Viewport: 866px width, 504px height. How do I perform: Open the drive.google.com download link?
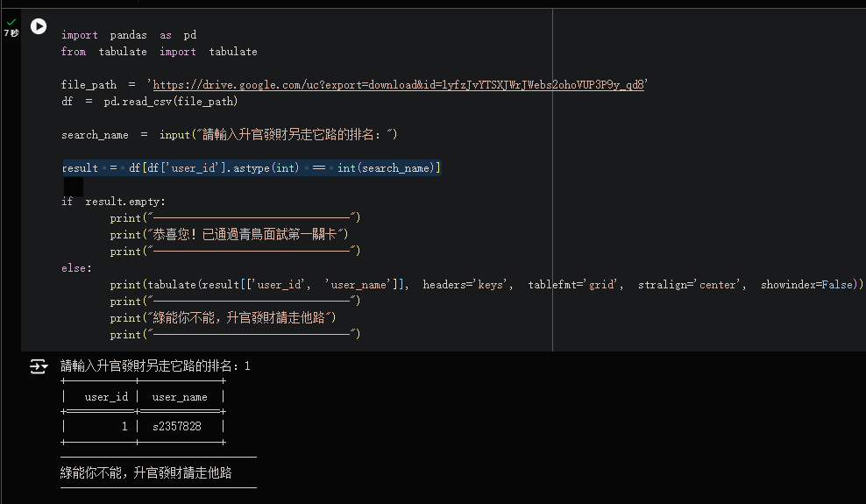click(x=399, y=85)
